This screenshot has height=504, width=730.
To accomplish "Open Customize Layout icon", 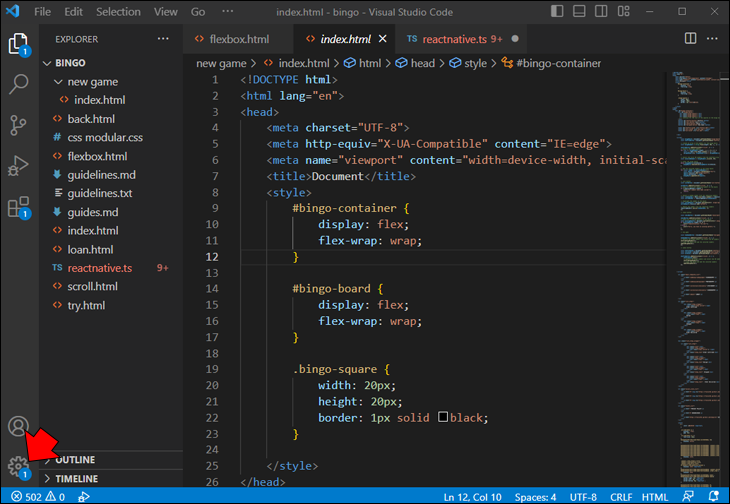I will [623, 11].
